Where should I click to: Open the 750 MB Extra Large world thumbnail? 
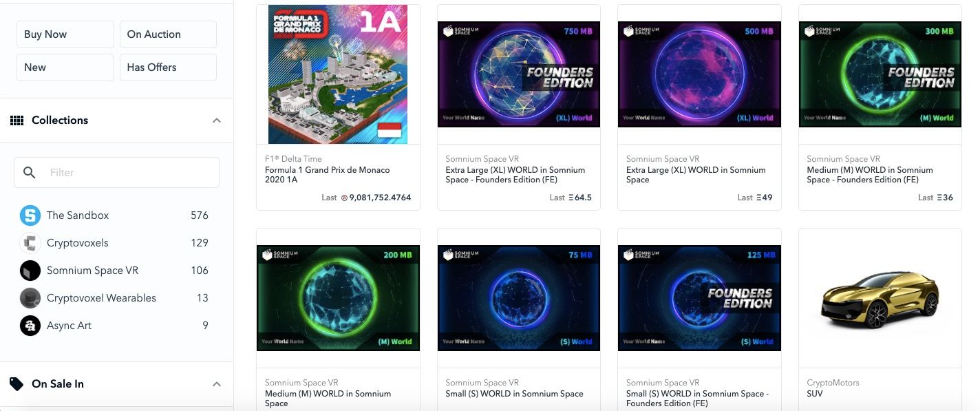coord(519,74)
